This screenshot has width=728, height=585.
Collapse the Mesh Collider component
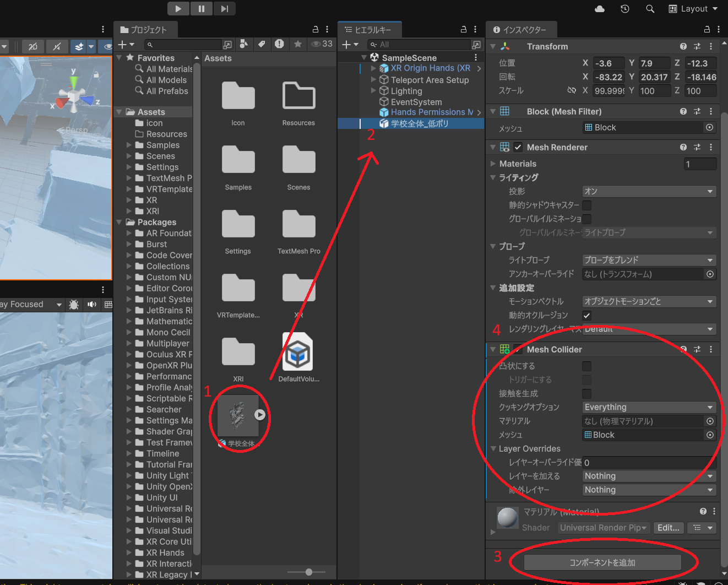[493, 349]
